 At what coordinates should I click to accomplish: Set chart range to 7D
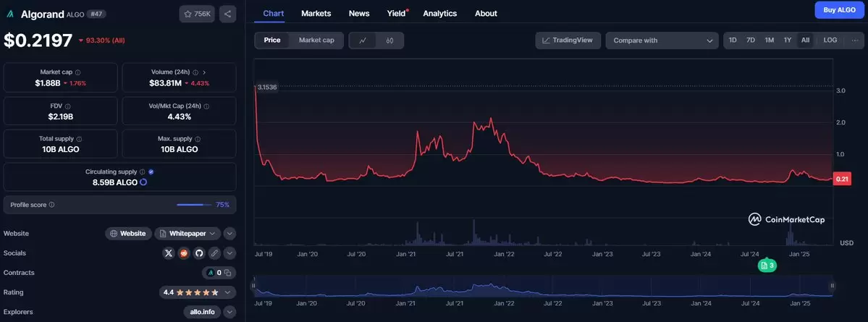tap(751, 41)
